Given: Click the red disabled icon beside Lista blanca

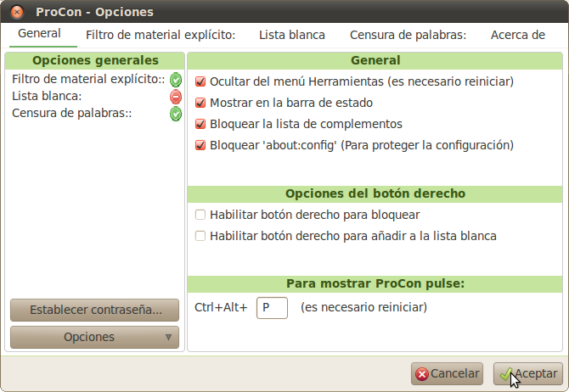Looking at the screenshot, I should (x=176, y=97).
